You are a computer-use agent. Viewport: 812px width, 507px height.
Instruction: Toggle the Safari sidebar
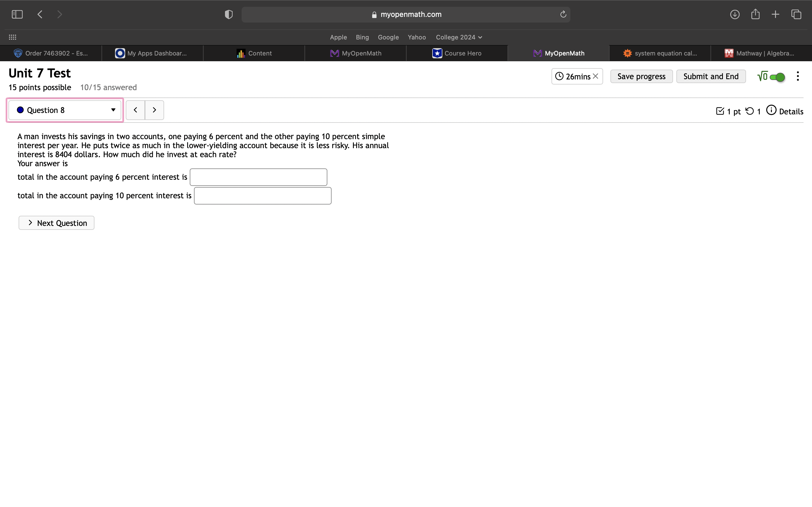(17, 14)
